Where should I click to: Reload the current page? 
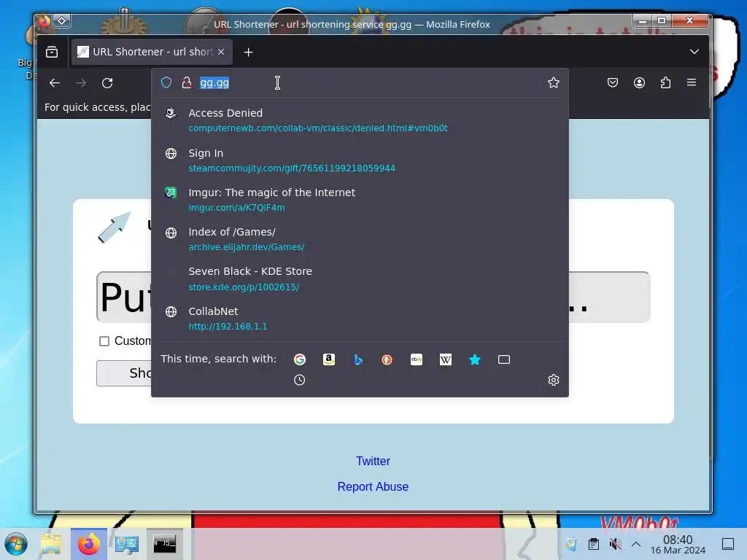coord(107,83)
